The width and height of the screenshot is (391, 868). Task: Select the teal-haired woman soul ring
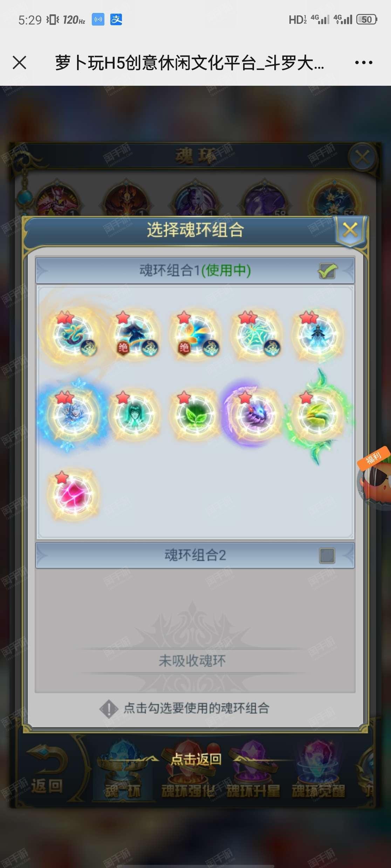134,414
